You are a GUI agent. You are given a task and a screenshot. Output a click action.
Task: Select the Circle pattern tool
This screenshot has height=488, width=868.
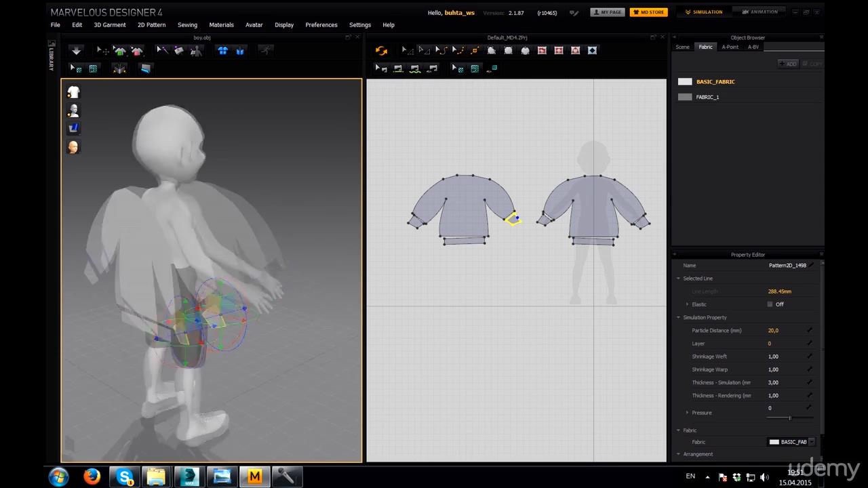[525, 51]
